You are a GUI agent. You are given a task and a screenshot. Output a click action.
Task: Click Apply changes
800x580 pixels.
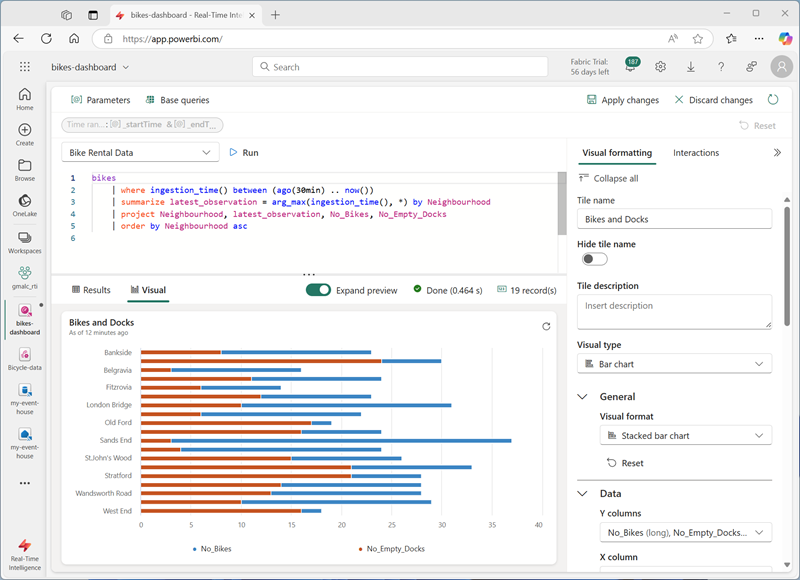click(x=623, y=100)
